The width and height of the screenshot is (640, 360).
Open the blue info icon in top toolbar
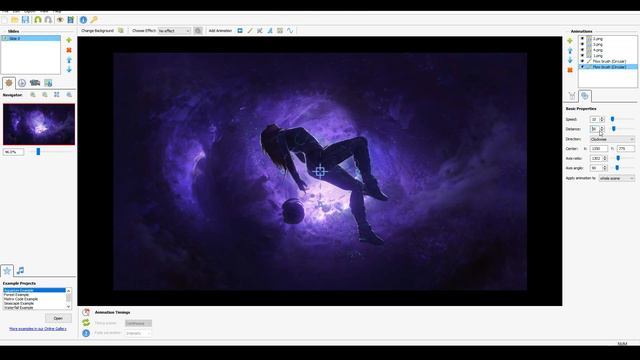click(83, 20)
